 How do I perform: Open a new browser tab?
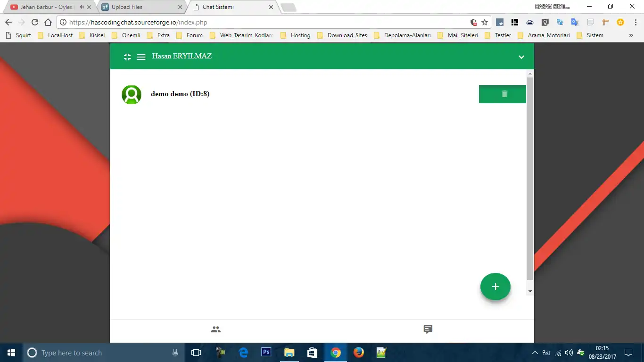[x=289, y=8]
